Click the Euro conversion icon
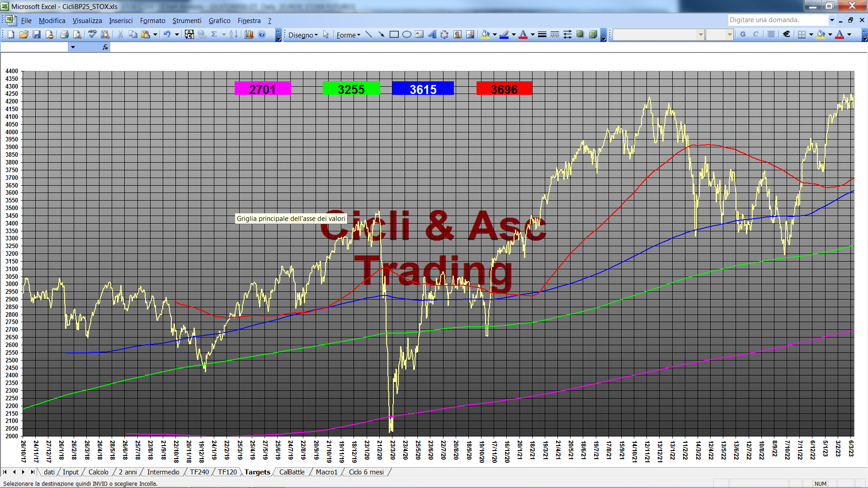 pyautogui.click(x=189, y=34)
